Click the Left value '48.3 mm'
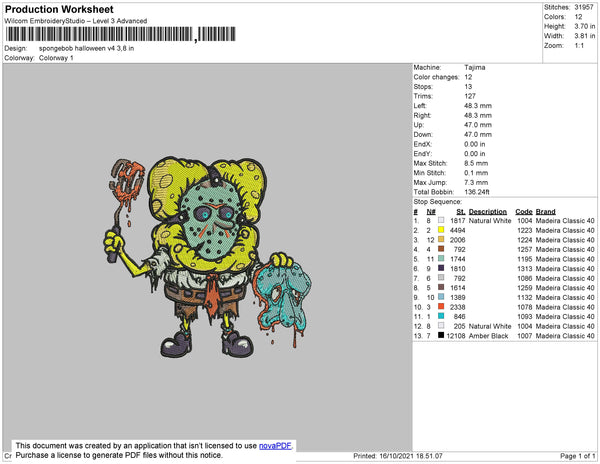 [478, 106]
